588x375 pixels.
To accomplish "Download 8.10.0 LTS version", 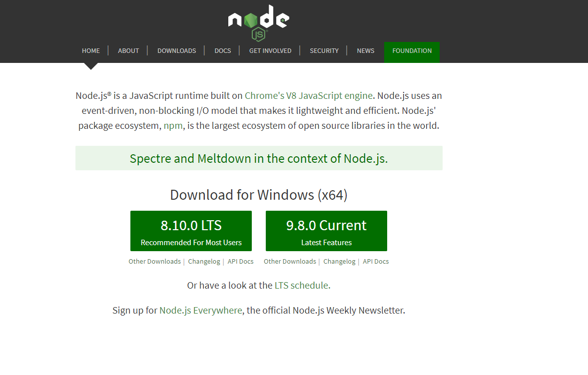I will click(x=191, y=231).
